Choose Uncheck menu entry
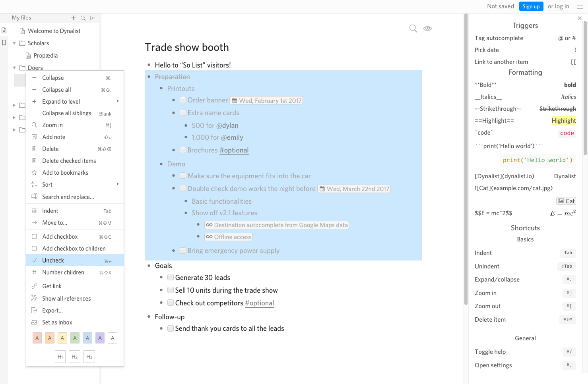This screenshot has width=588, height=384. pos(75,261)
